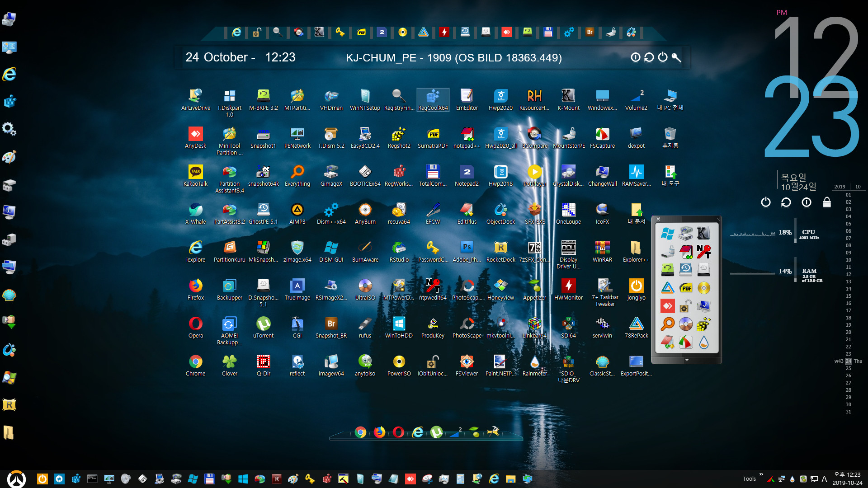Viewport: 868px width, 488px height.
Task: Click the paint palette icon in left sidebar
Action: 9,157
